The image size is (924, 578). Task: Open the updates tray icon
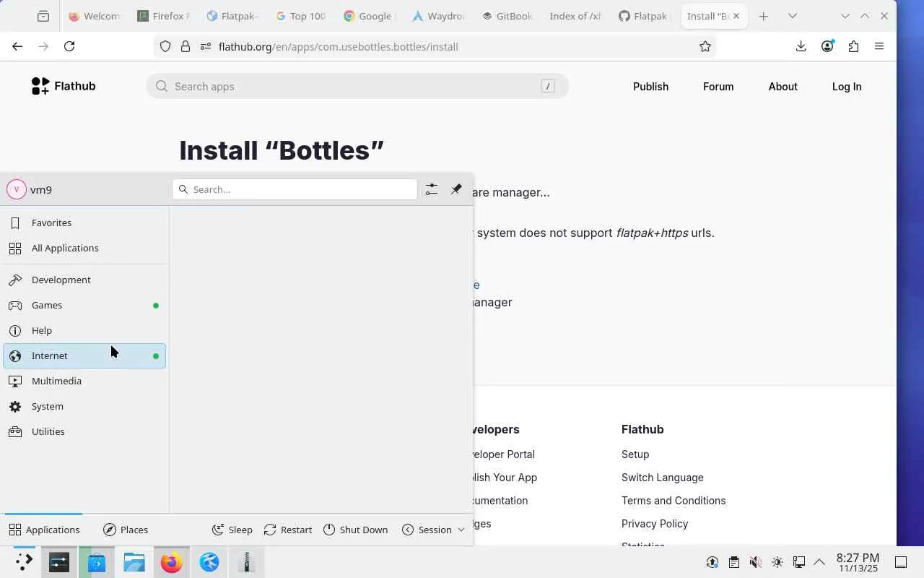click(712, 562)
